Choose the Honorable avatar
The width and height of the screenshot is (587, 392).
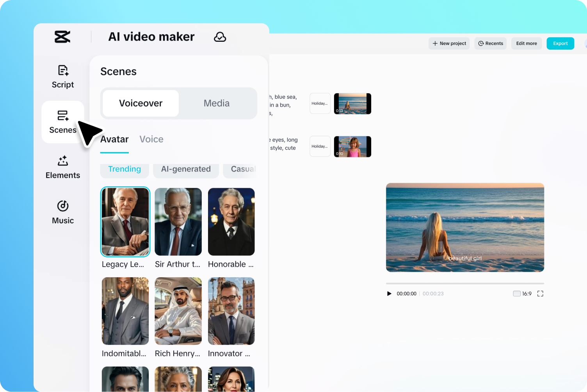231,222
